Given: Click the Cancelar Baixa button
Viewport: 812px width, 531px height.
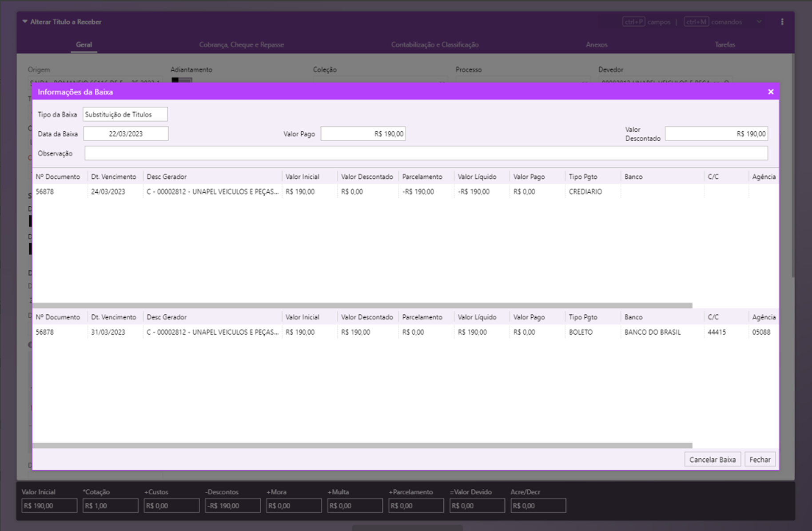Looking at the screenshot, I should 712,459.
